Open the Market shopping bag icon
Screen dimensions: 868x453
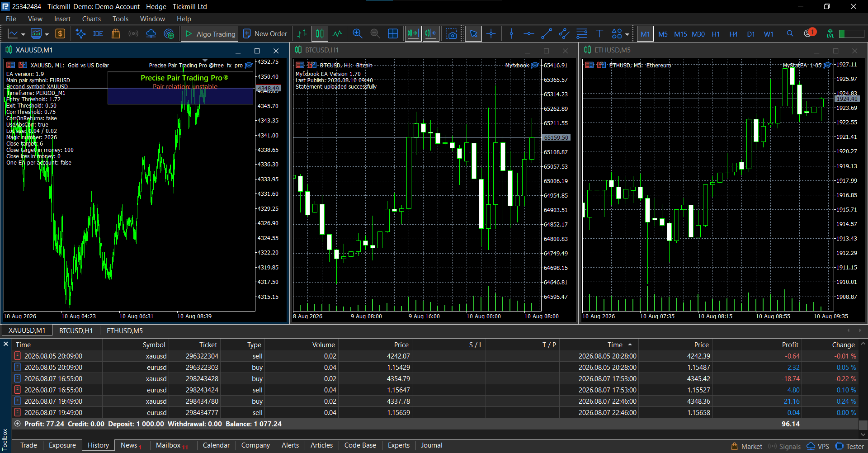coord(116,34)
